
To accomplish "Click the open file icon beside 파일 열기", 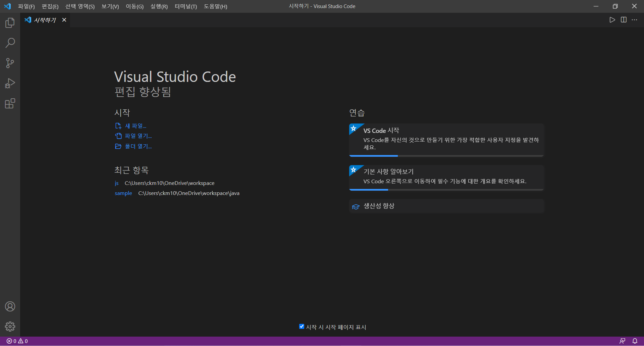I will coord(118,136).
